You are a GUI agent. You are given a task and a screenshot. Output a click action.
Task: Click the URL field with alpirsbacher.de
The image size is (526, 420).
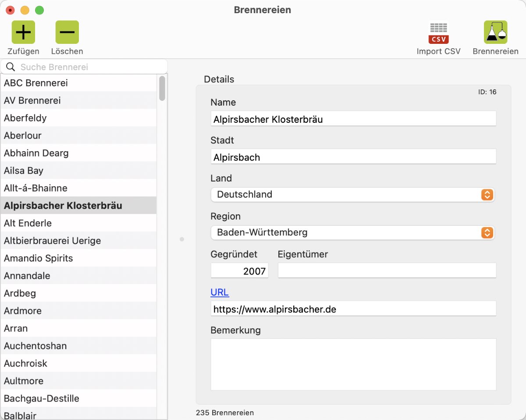click(353, 309)
